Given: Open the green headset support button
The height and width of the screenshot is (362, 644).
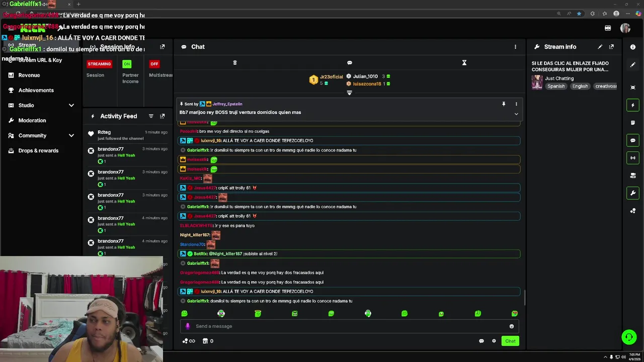Looking at the screenshot, I should pyautogui.click(x=629, y=337).
